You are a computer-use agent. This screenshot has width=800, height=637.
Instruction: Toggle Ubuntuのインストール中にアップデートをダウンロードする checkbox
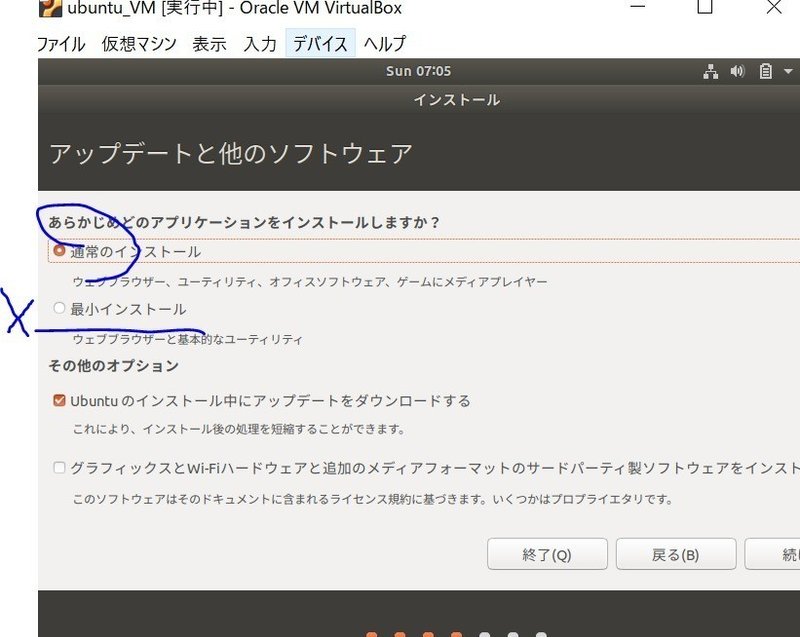(x=59, y=400)
